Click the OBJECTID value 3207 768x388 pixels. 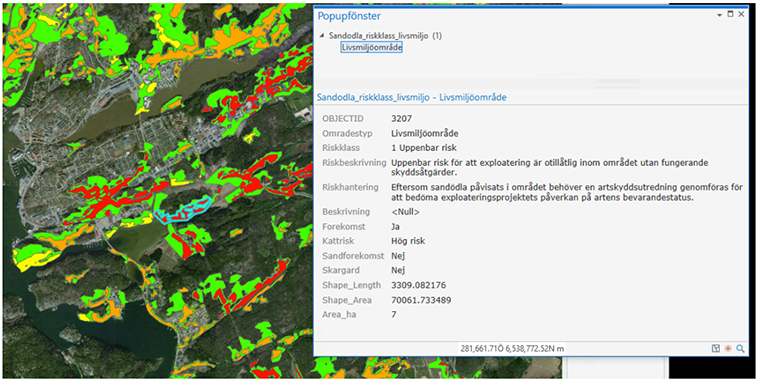(x=402, y=119)
